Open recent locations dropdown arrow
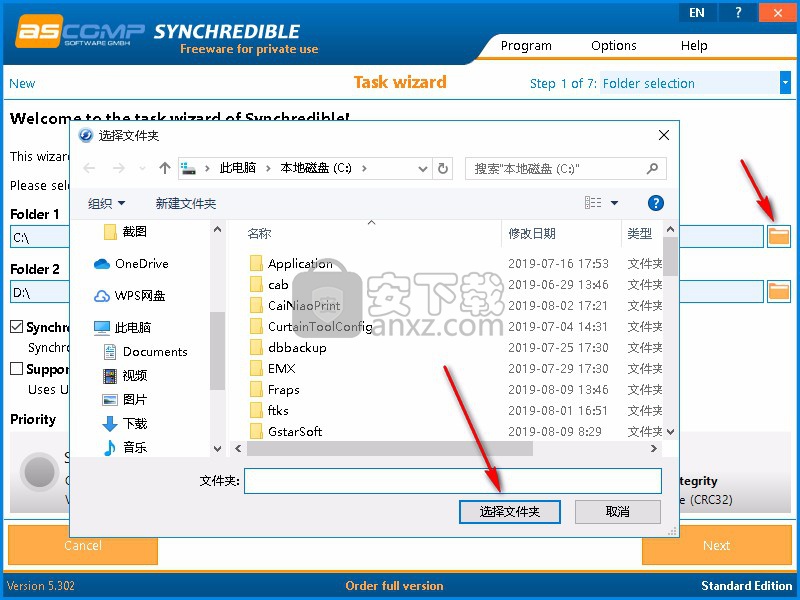 click(142, 168)
